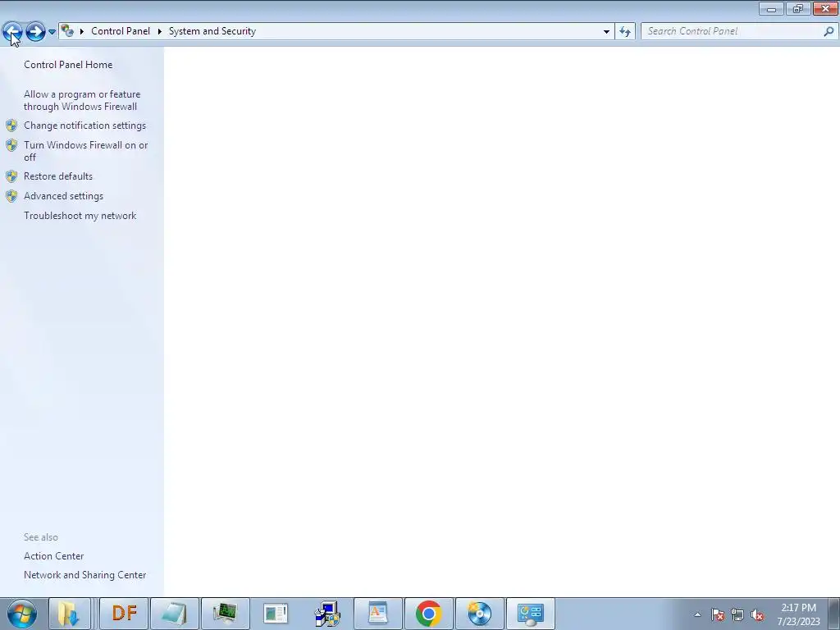Open the DF application in taskbar
The image size is (840, 630).
click(x=125, y=614)
